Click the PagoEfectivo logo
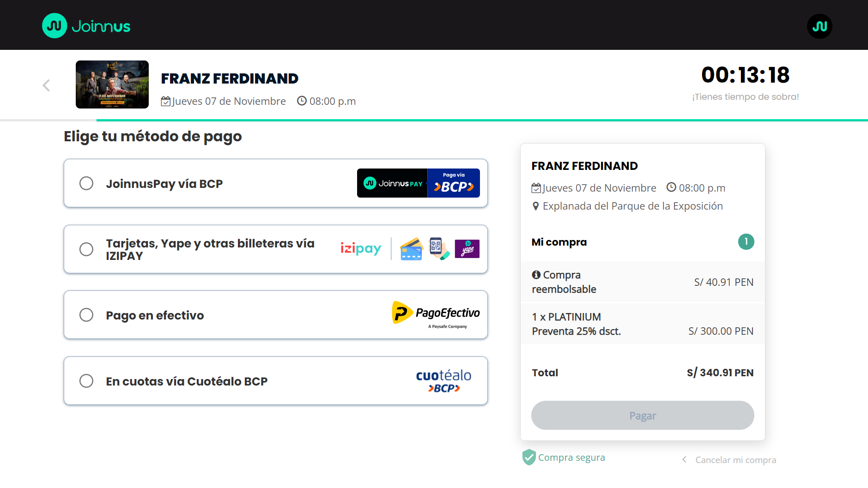This screenshot has width=868, height=488. coord(436,314)
